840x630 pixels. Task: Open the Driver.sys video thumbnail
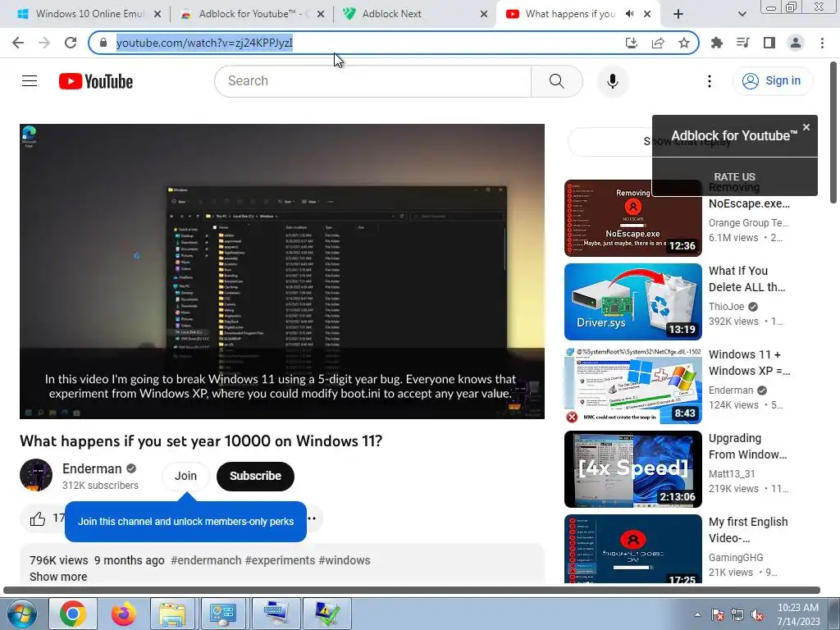[x=632, y=302]
